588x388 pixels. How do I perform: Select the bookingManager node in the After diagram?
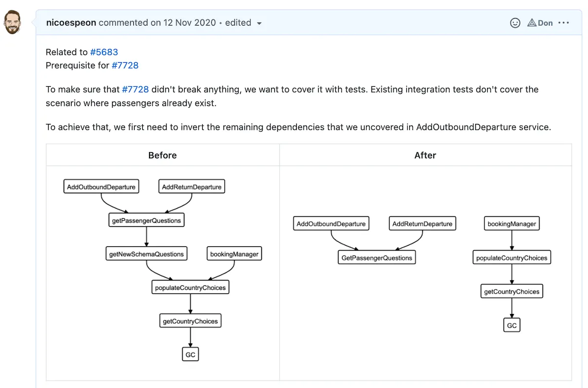(x=512, y=223)
